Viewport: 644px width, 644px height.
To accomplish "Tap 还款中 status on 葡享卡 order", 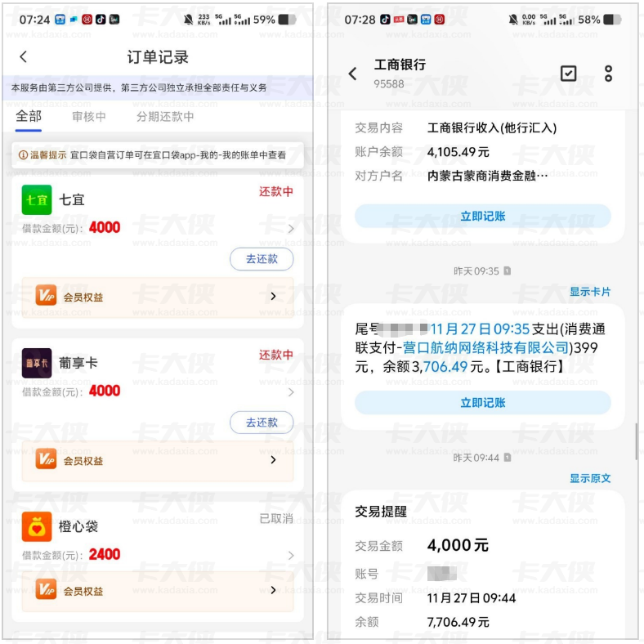I will 275,355.
